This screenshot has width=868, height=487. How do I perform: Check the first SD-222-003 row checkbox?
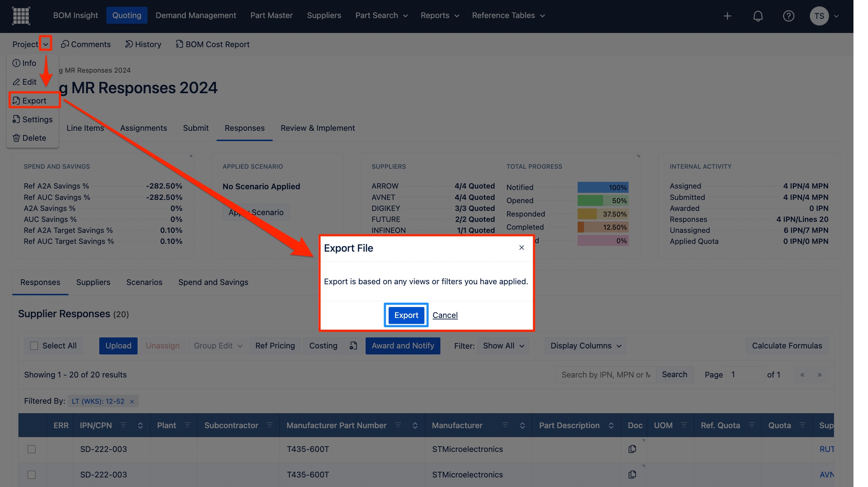coord(32,449)
